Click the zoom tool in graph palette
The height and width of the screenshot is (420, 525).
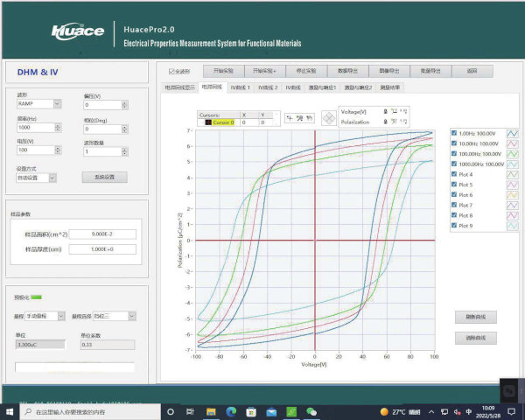tap(298, 117)
